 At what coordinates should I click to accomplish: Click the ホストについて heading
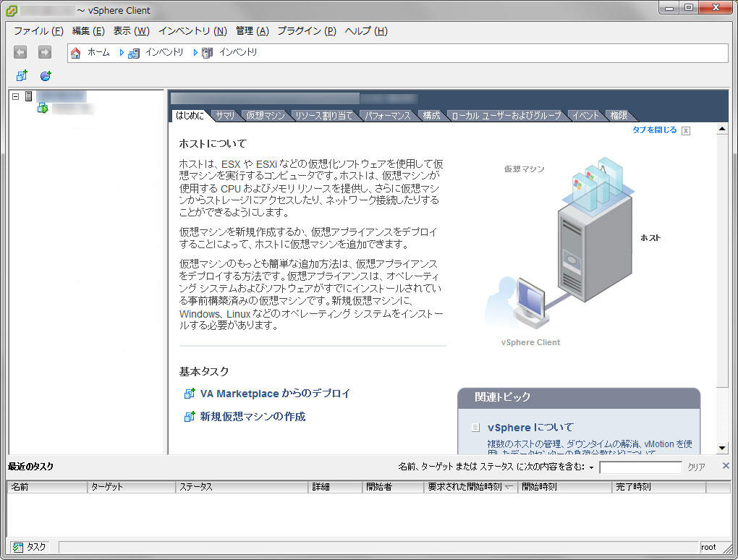tap(213, 143)
